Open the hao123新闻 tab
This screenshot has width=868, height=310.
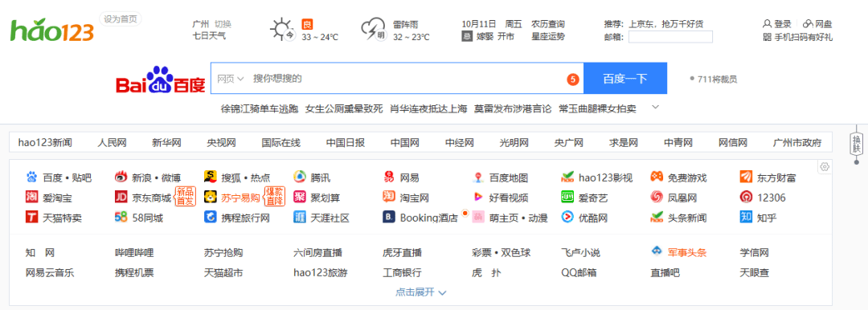click(45, 143)
